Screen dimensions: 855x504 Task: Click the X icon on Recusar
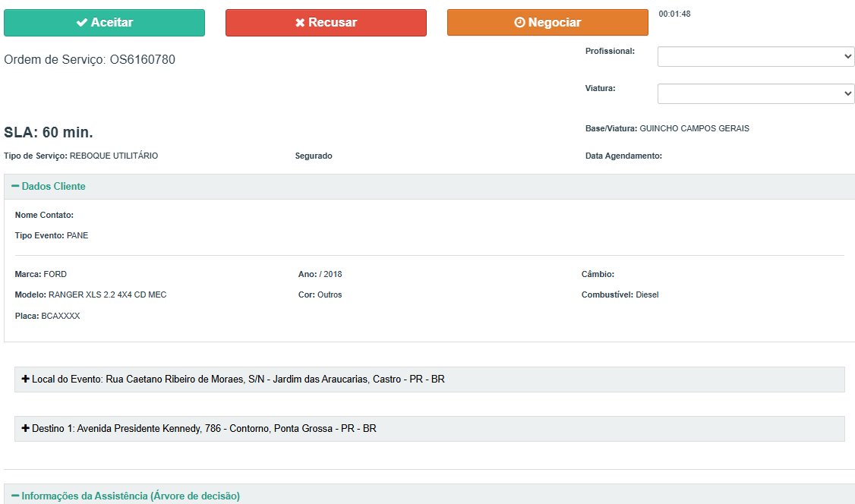pyautogui.click(x=300, y=22)
